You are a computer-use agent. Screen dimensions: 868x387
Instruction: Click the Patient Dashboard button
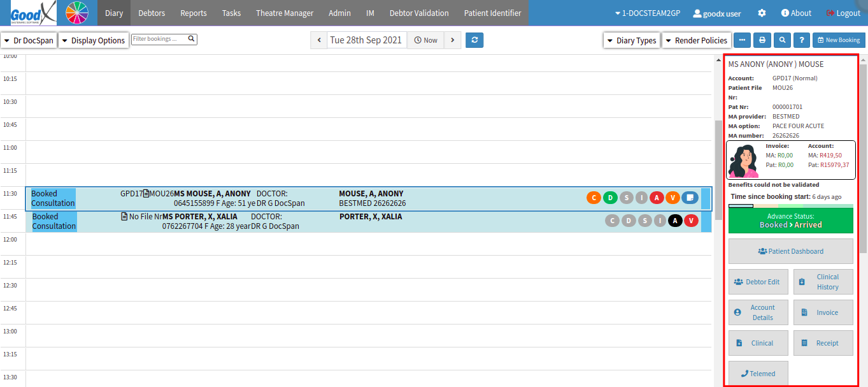(x=790, y=251)
